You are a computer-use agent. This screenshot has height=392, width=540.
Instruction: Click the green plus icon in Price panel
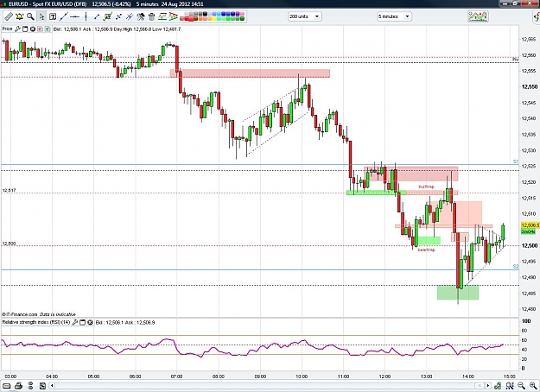click(x=48, y=28)
